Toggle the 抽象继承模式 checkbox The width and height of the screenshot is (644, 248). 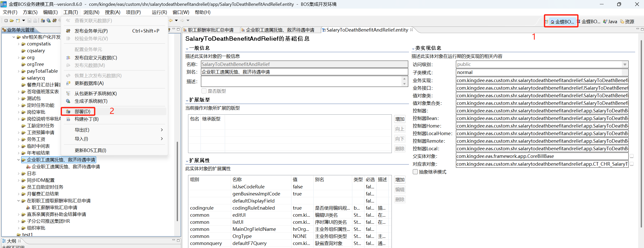point(415,172)
